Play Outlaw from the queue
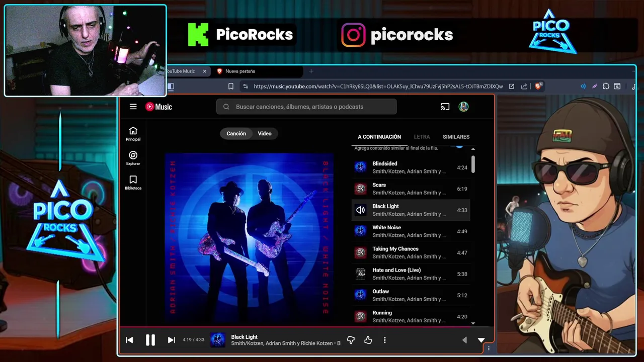 click(411, 295)
